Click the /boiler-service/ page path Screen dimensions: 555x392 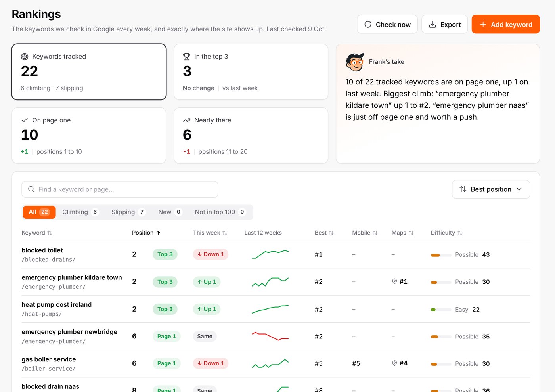point(48,369)
